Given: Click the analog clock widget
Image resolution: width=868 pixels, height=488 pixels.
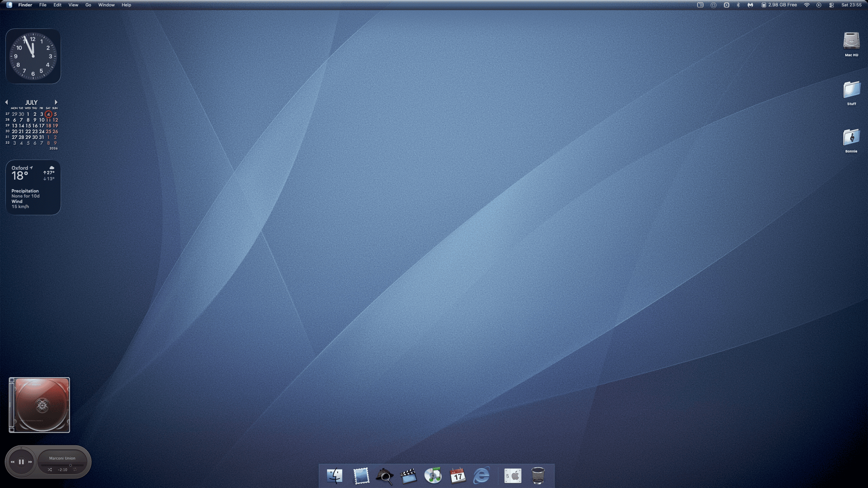Looking at the screenshot, I should [33, 56].
